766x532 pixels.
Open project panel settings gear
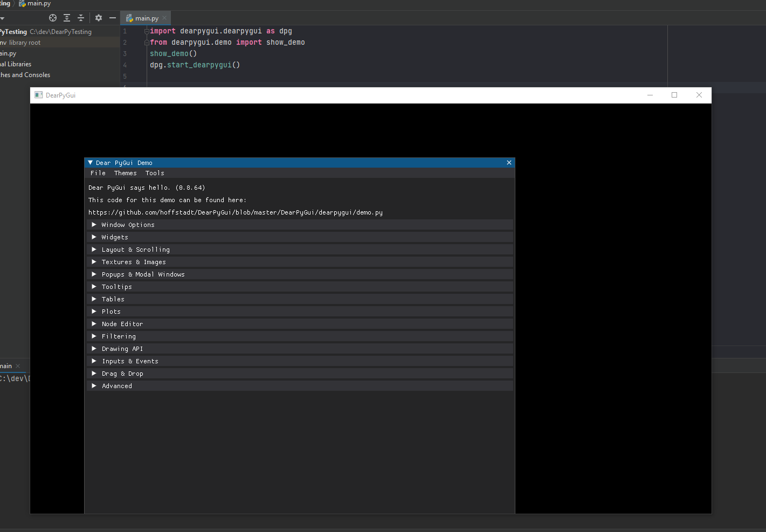click(x=99, y=18)
